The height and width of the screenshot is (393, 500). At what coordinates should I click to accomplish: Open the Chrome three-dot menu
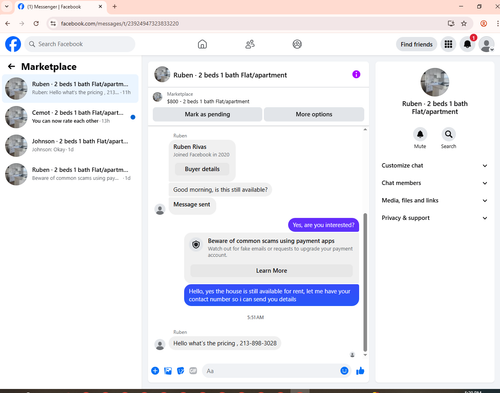(x=497, y=23)
